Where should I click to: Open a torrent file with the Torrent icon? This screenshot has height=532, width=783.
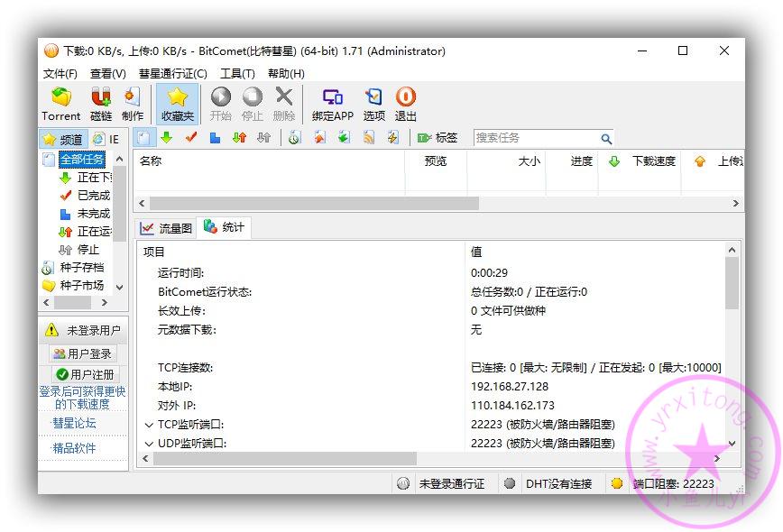click(x=60, y=102)
